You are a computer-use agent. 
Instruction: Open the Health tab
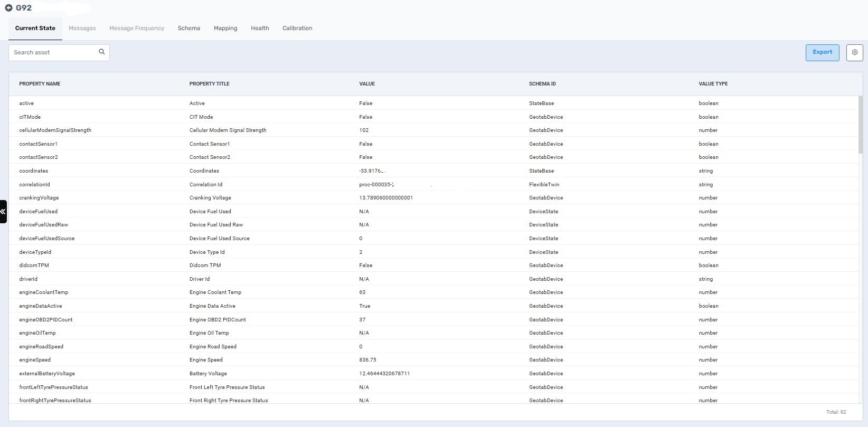tap(260, 29)
